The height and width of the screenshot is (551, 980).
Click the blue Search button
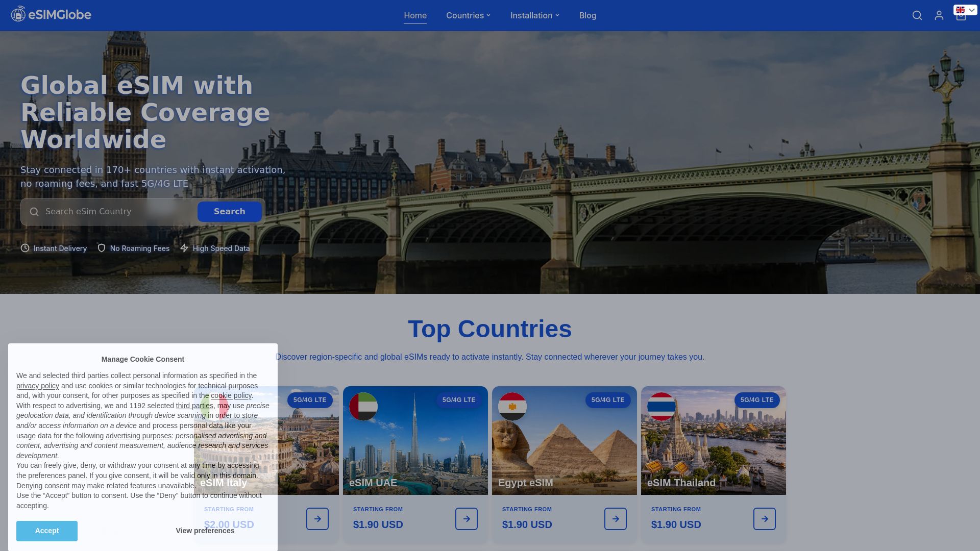pyautogui.click(x=230, y=212)
